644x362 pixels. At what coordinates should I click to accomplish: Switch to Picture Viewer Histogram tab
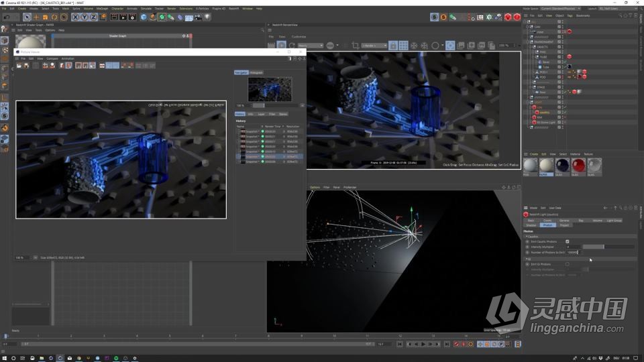(256, 72)
